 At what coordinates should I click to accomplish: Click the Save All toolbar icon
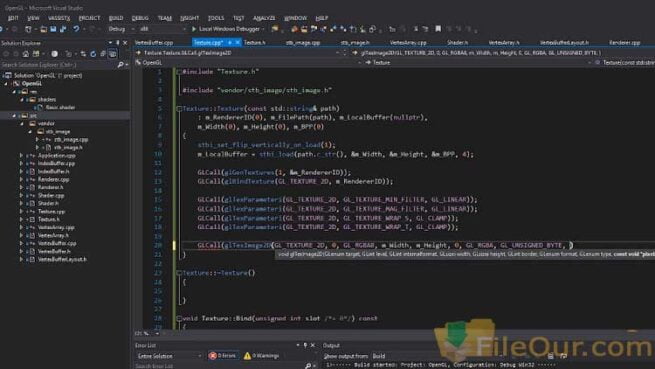[63, 29]
